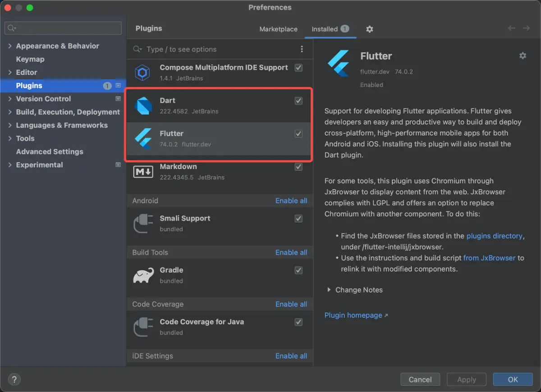Screen dimensions: 541x392
Task: Click the help question mark icon
Action: (14, 379)
